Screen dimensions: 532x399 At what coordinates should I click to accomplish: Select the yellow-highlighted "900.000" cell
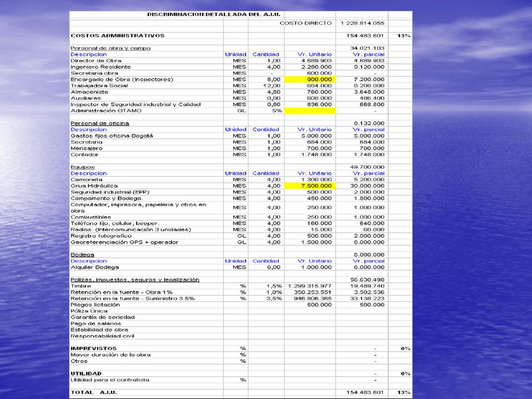310,79
